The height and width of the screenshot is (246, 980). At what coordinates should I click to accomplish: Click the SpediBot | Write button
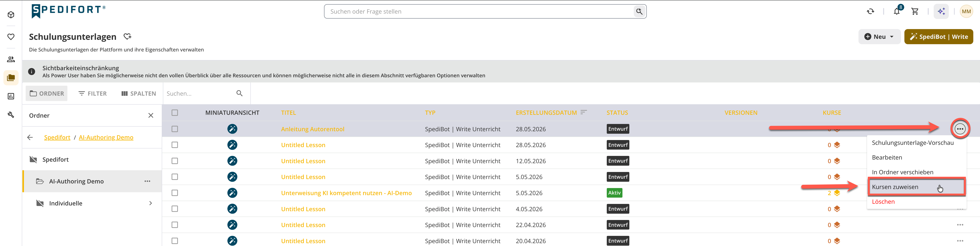pyautogui.click(x=938, y=37)
